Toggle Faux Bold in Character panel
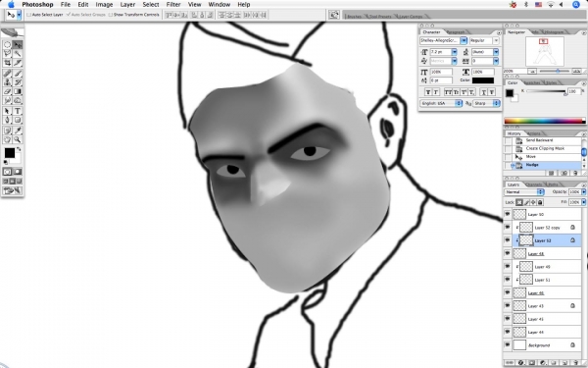588x368 pixels. pos(428,92)
